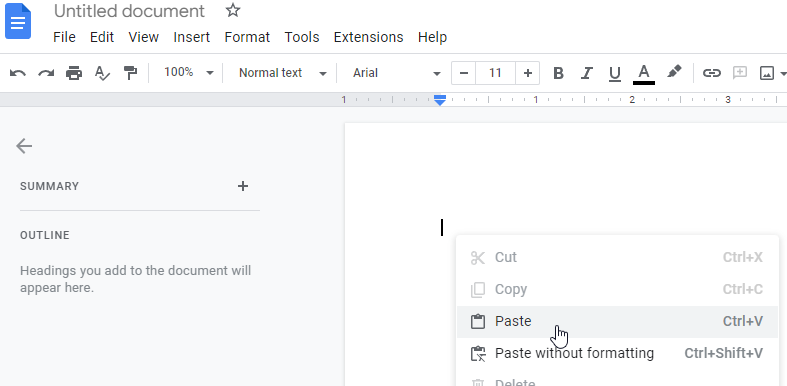Redo the last action

coord(46,73)
